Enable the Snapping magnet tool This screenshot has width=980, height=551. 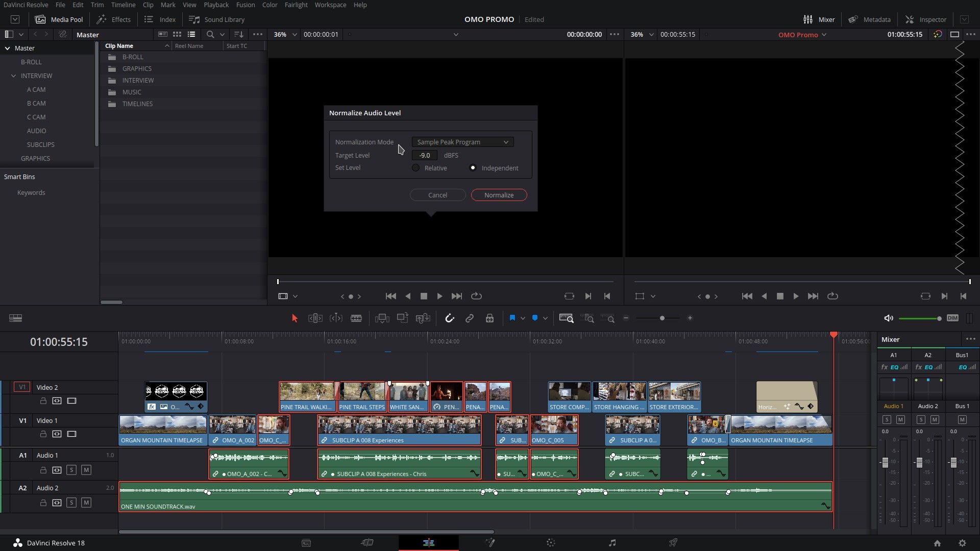[x=450, y=318]
